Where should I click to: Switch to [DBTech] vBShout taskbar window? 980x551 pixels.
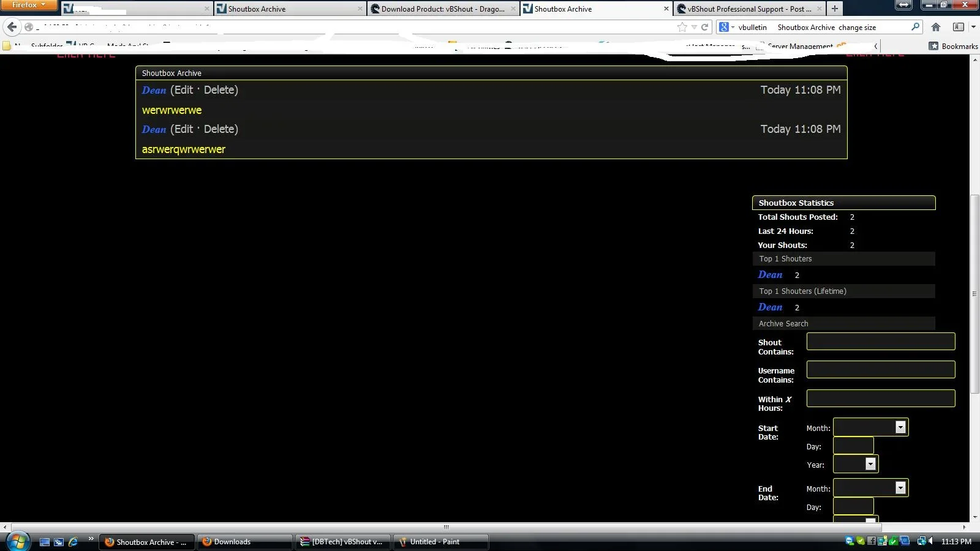click(x=342, y=542)
